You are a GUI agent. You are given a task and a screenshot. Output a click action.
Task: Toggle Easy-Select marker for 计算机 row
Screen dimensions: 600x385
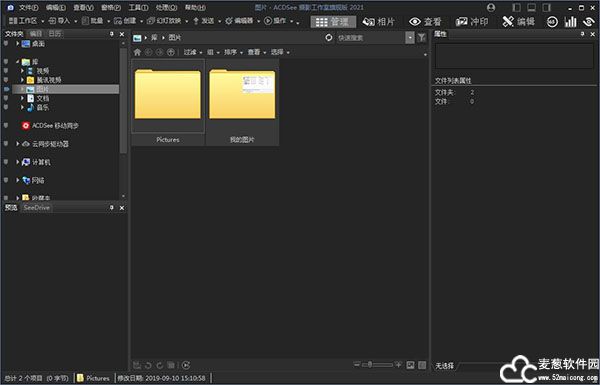pos(6,162)
